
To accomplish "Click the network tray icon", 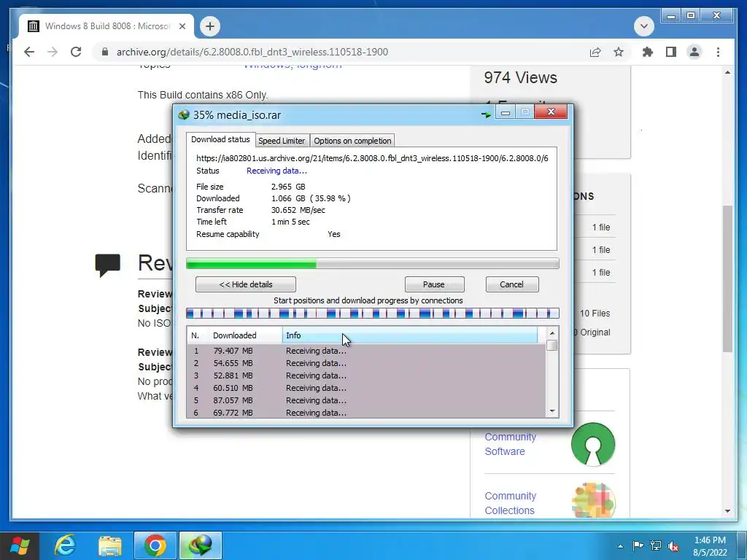I will (656, 545).
